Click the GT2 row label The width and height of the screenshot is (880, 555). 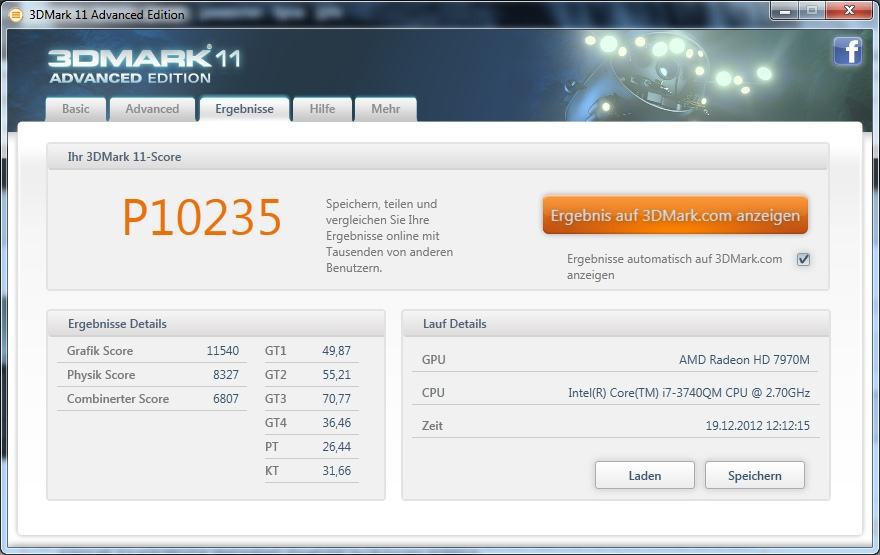pyautogui.click(x=276, y=375)
